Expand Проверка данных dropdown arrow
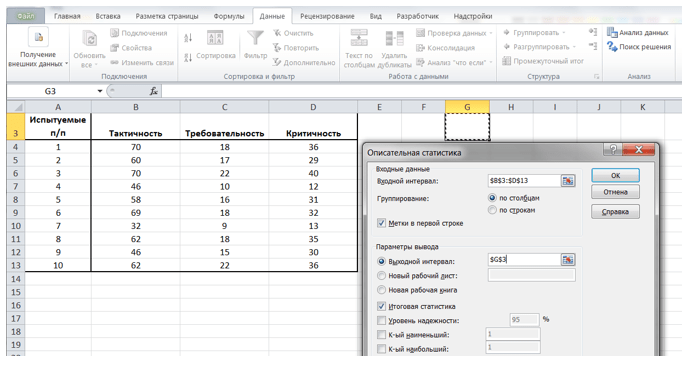Screen dimensions: 689x367 point(491,33)
